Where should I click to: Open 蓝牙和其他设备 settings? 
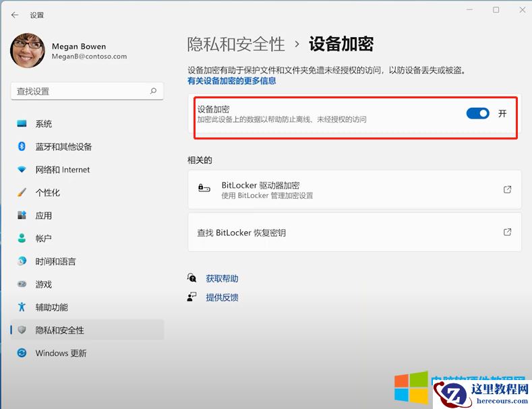coord(87,146)
